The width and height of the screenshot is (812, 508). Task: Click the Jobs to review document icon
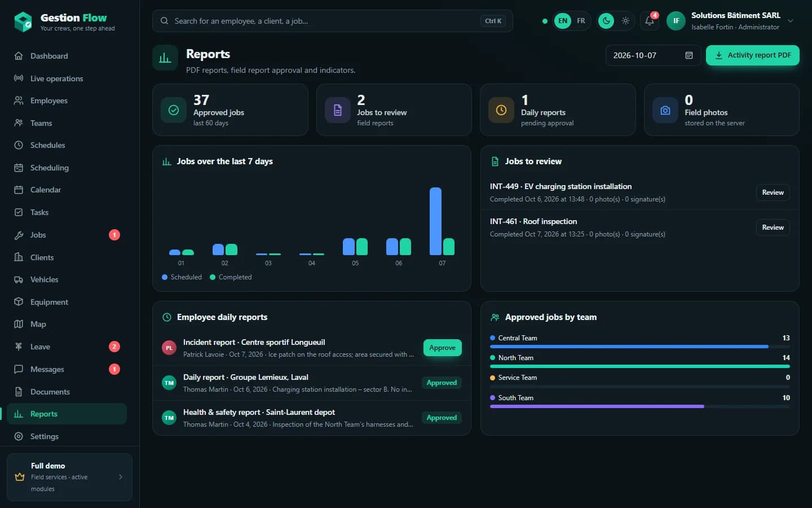[x=338, y=110]
